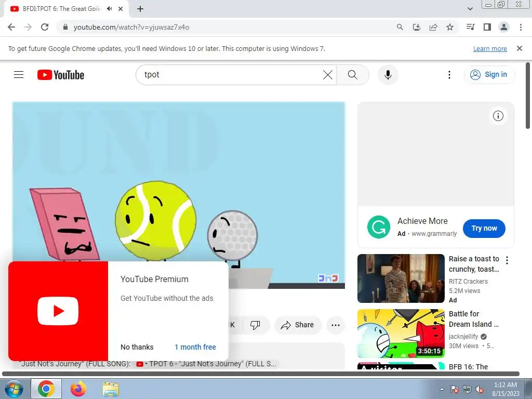This screenshot has width=532, height=399.
Task: Sign in to YouTube
Action: (489, 75)
